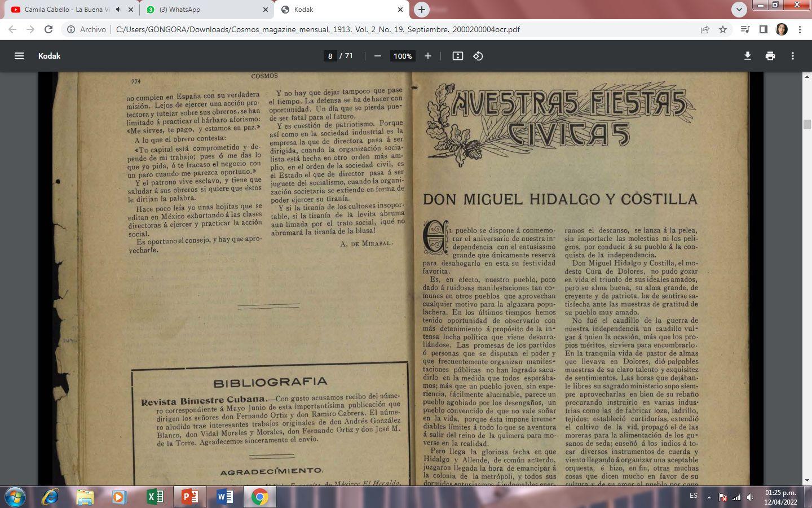Toggle the browser side panel

point(764,29)
